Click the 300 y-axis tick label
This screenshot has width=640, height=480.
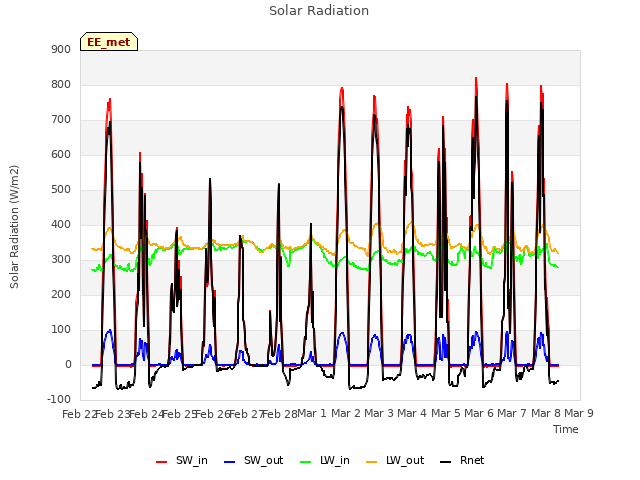[x=61, y=260]
